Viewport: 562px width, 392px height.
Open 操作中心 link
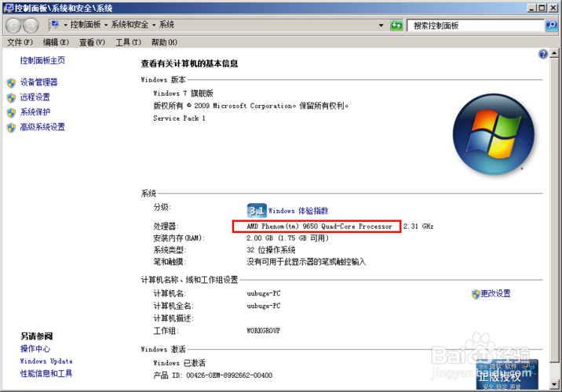tap(35, 349)
